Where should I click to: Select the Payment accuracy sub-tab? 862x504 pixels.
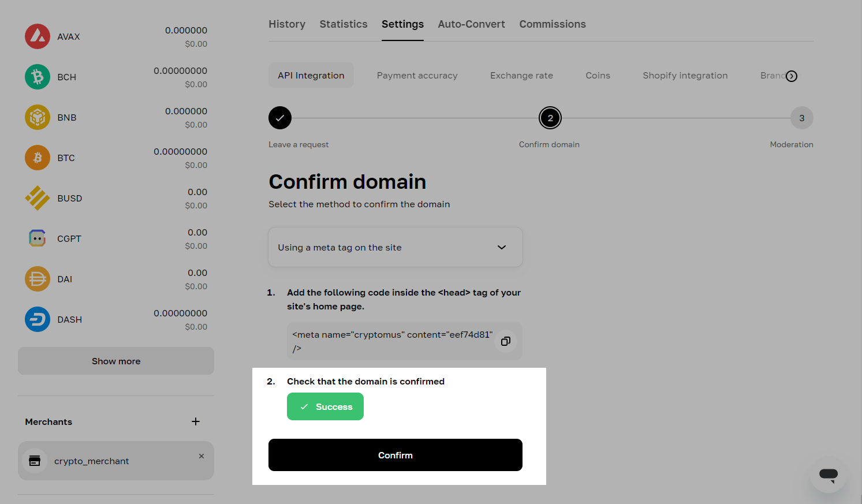point(417,76)
